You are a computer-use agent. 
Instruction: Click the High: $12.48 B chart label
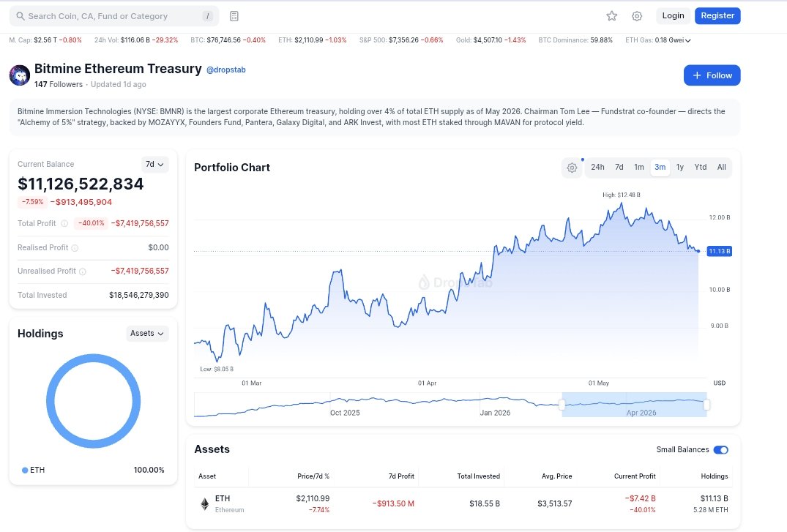click(622, 195)
